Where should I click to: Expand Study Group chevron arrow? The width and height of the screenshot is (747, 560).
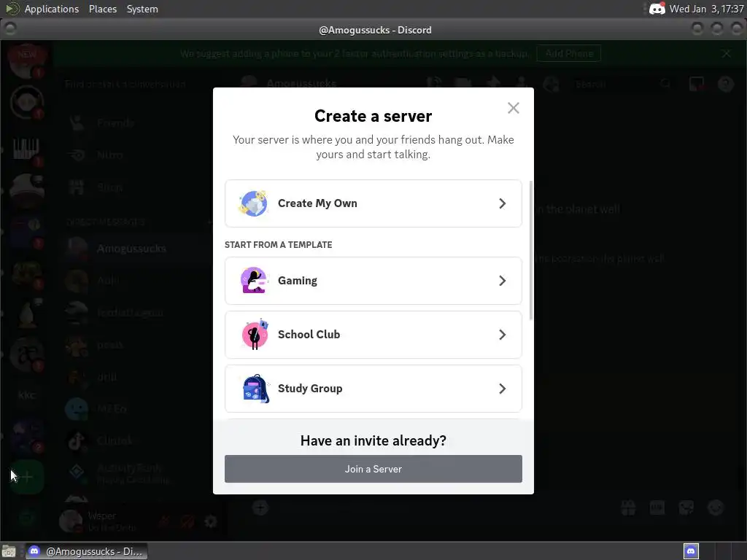(502, 389)
